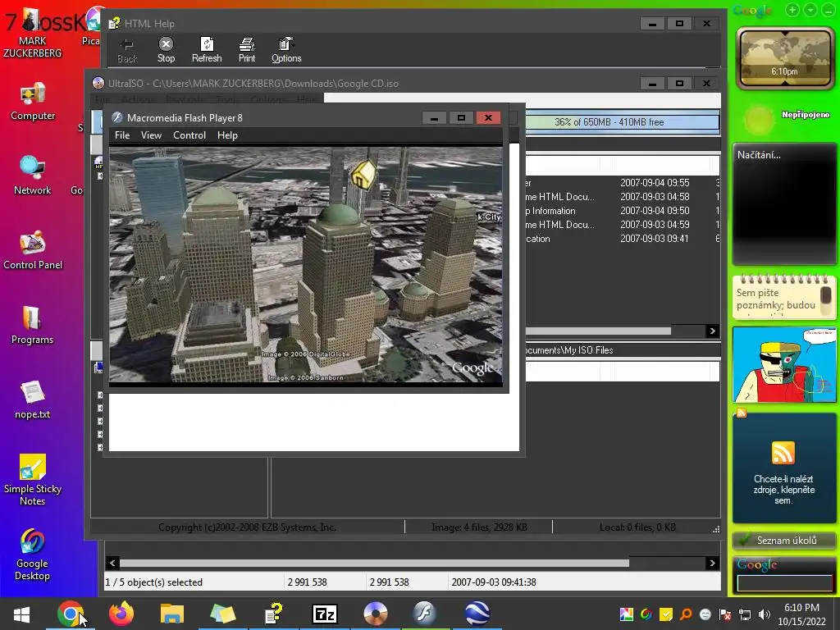Click the Google Desktop swirl tray icon
Image resolution: width=840 pixels, height=630 pixels.
point(646,614)
